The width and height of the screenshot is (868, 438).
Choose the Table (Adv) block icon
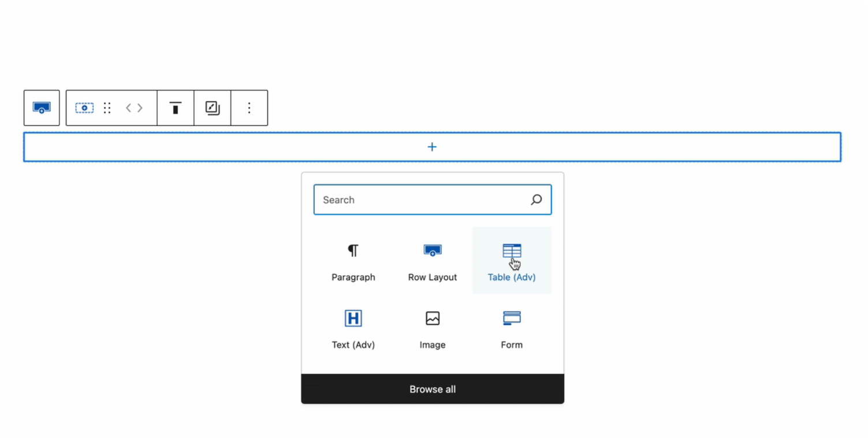coord(512,250)
